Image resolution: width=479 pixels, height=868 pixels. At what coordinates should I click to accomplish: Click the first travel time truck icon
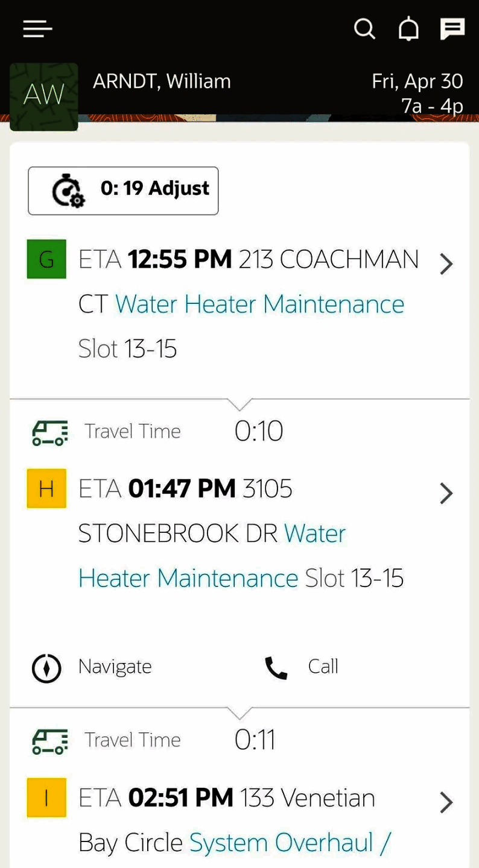[49, 432]
